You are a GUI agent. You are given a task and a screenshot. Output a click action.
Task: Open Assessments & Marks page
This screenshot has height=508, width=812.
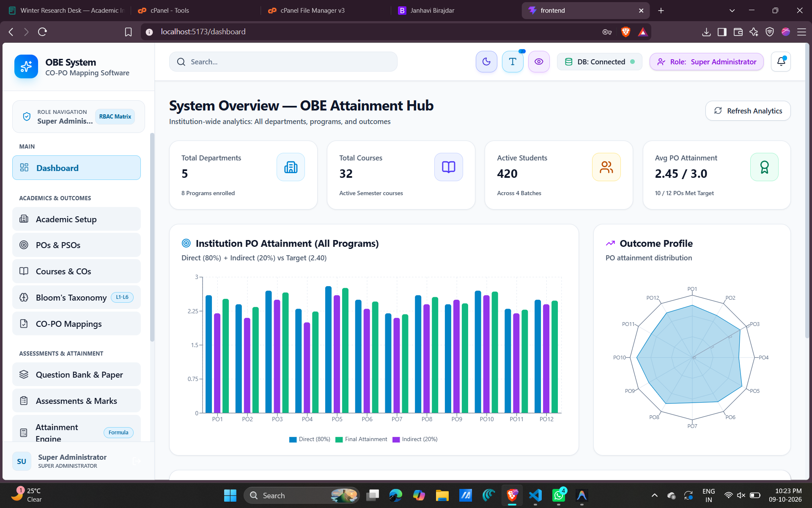[x=77, y=401]
